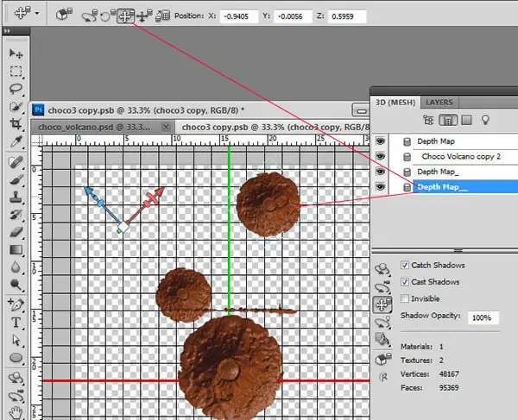
Task: Filter by lights in 3D panel
Action: click(x=485, y=120)
